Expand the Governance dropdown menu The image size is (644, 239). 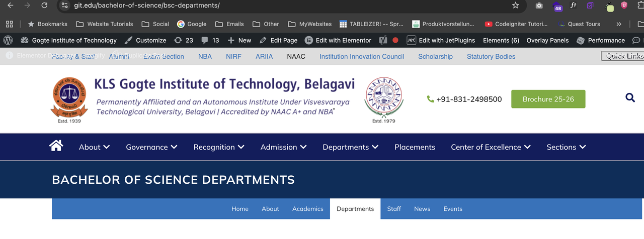pyautogui.click(x=151, y=147)
